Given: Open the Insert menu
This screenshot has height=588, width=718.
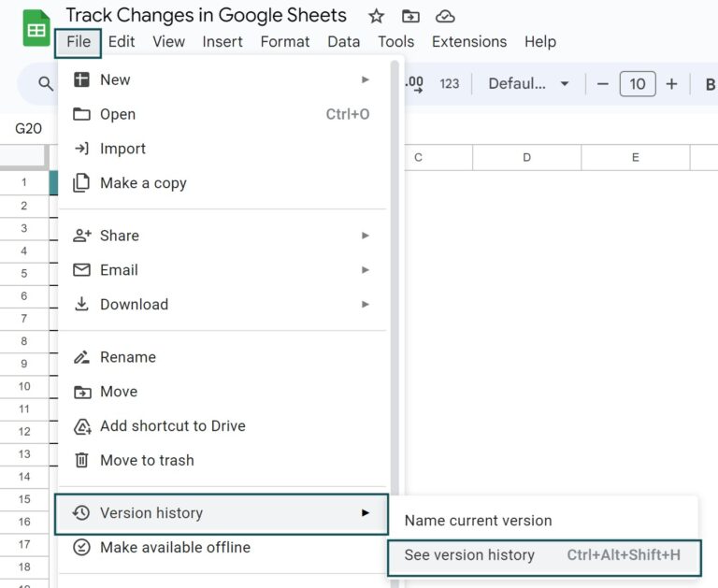Looking at the screenshot, I should pyautogui.click(x=223, y=42).
